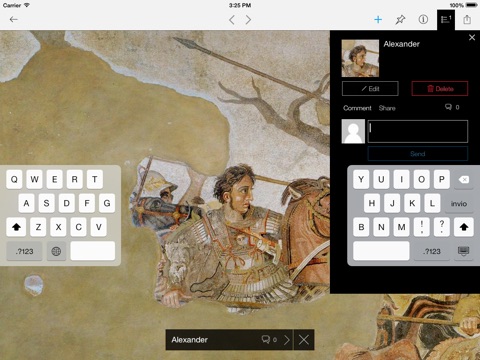Tap the F key

click(x=87, y=203)
